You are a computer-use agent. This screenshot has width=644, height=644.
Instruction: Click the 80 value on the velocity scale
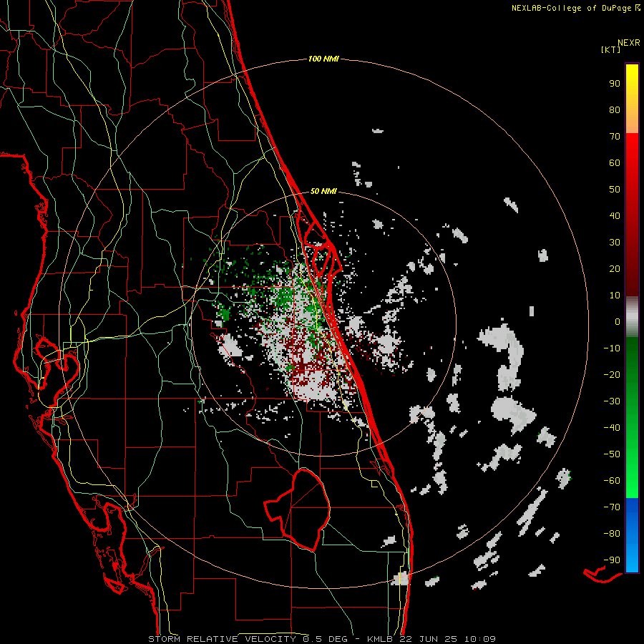[615, 110]
